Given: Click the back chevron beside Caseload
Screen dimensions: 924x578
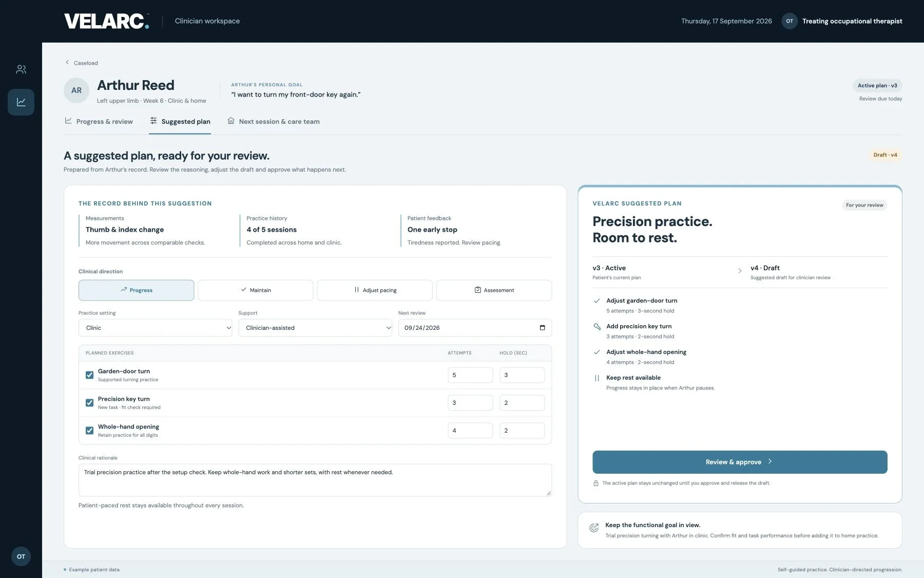Looking at the screenshot, I should (67, 63).
